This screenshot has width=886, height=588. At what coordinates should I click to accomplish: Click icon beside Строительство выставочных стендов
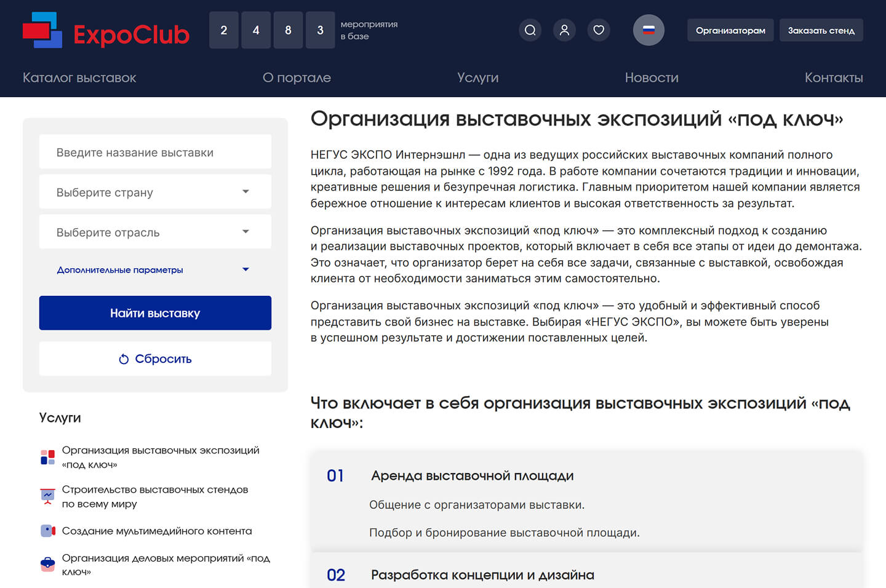(48, 496)
